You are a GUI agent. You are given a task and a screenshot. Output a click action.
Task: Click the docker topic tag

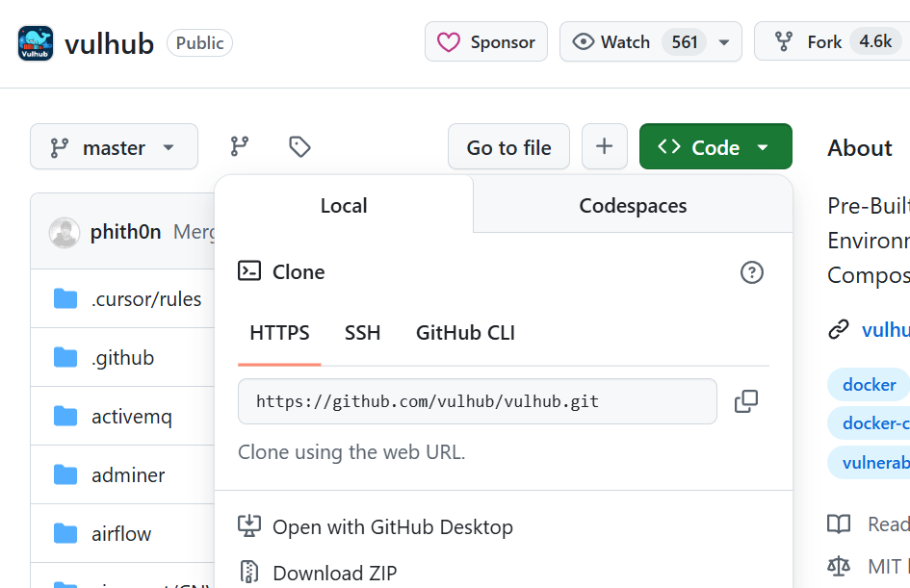point(869,385)
